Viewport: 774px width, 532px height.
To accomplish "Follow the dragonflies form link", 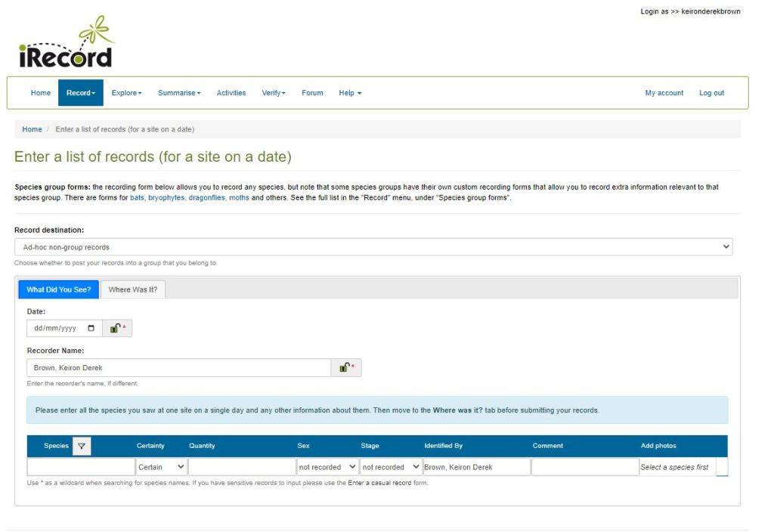I will pyautogui.click(x=206, y=198).
